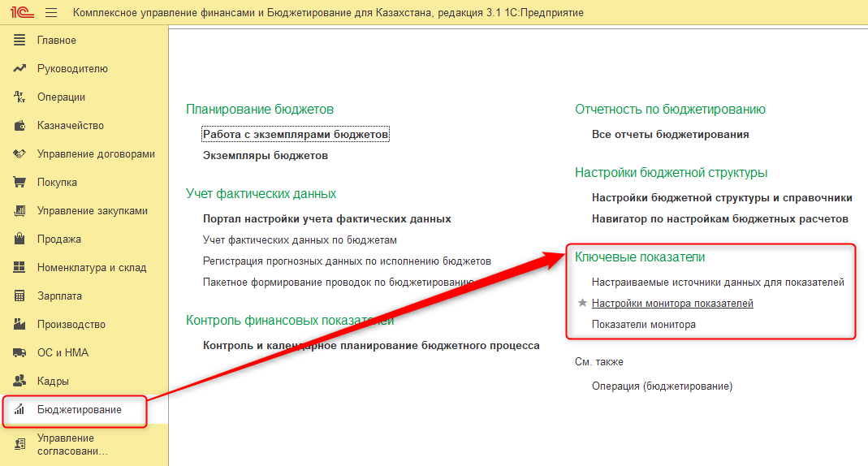Click the Кадры people icon
The height and width of the screenshot is (466, 868).
point(19,381)
